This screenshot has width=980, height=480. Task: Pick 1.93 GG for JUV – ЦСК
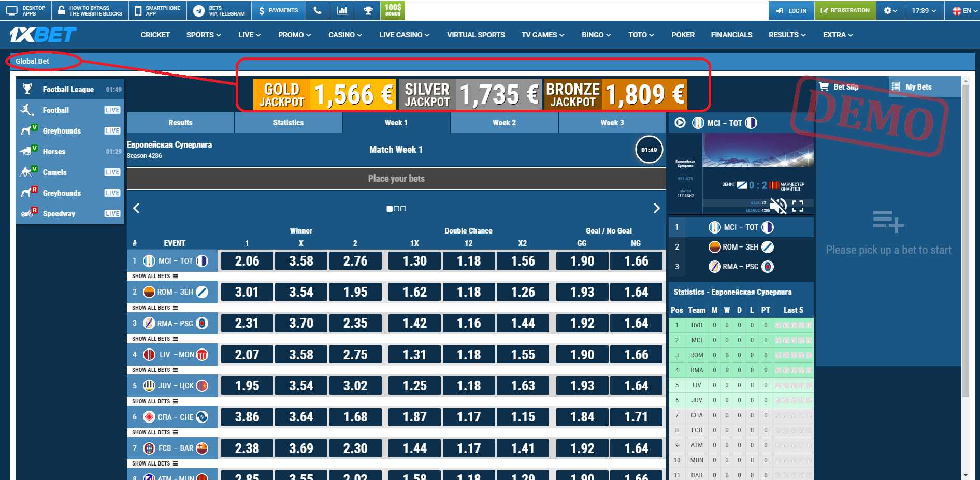582,386
